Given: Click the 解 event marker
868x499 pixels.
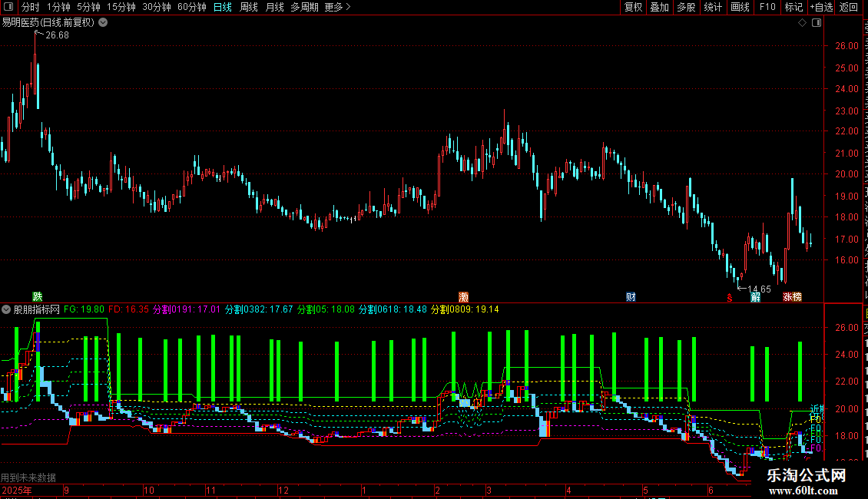Looking at the screenshot, I should pos(756,297).
